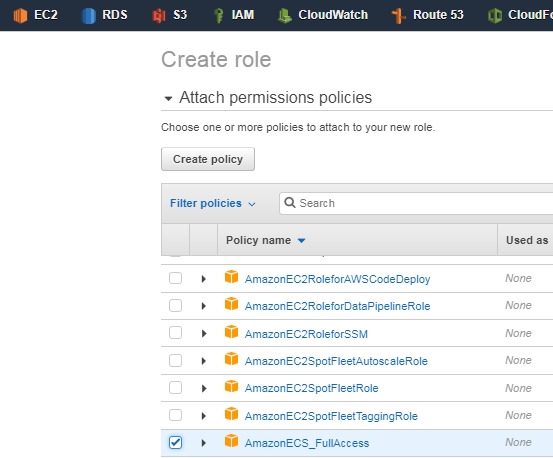
Task: Click the Create policy button
Action: pyautogui.click(x=208, y=159)
